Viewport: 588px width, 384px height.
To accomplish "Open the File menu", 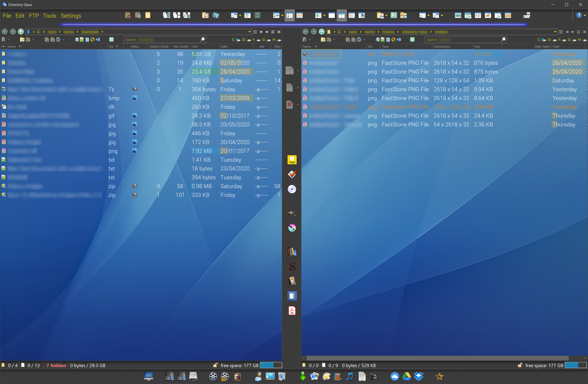I will point(7,15).
